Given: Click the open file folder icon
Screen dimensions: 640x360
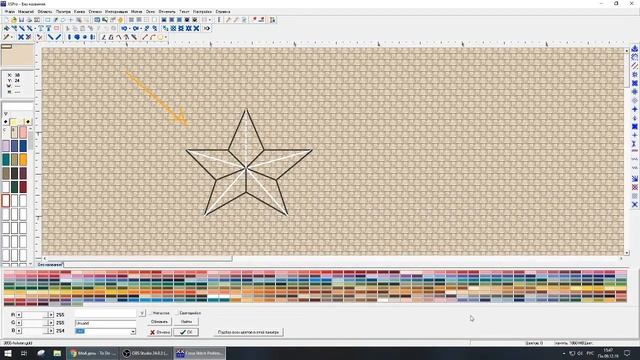Looking at the screenshot, I should pos(14,20).
